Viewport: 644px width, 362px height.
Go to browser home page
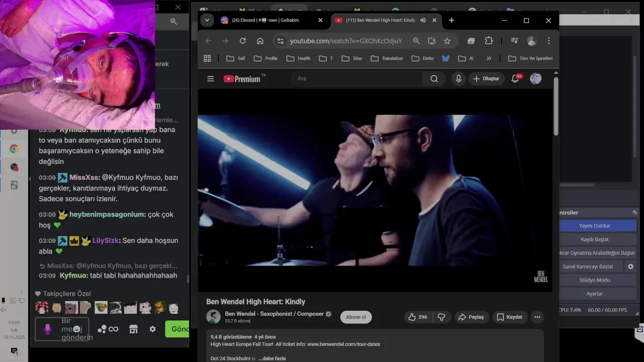tap(260, 41)
